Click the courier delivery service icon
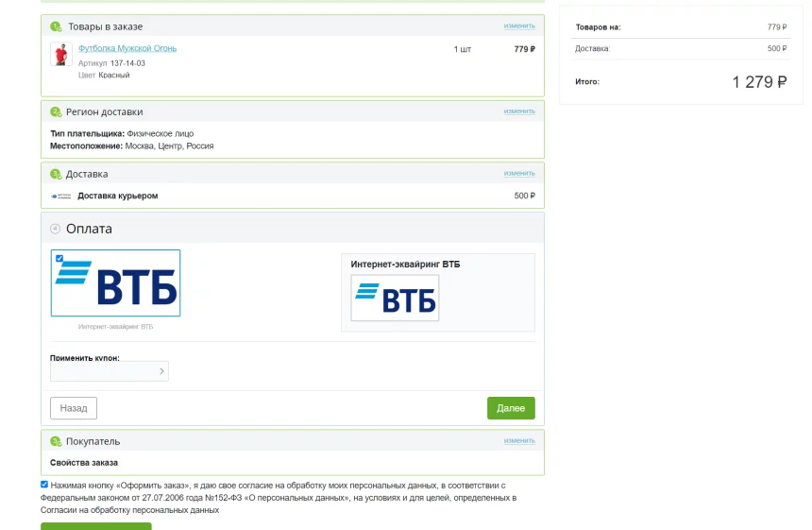 pos(61,197)
